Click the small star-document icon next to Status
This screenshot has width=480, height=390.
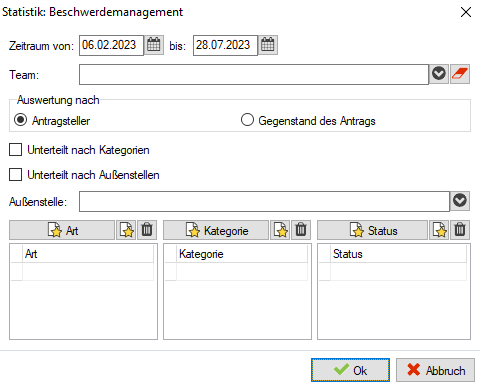coord(439,230)
